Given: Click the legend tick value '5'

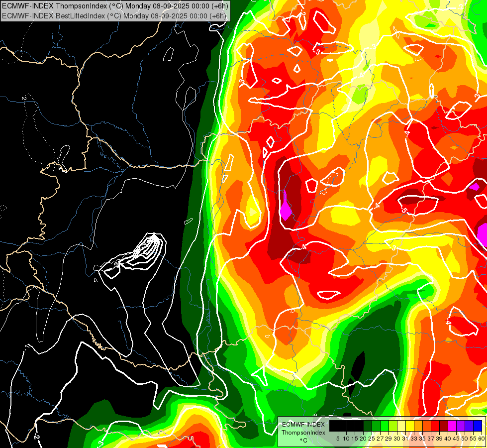Looking at the screenshot, I should point(338,439).
